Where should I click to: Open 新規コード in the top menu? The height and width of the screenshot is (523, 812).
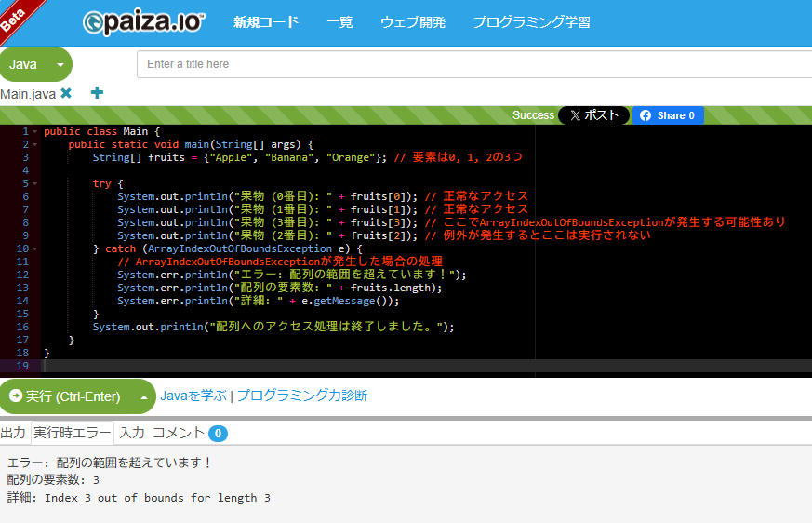(x=266, y=22)
